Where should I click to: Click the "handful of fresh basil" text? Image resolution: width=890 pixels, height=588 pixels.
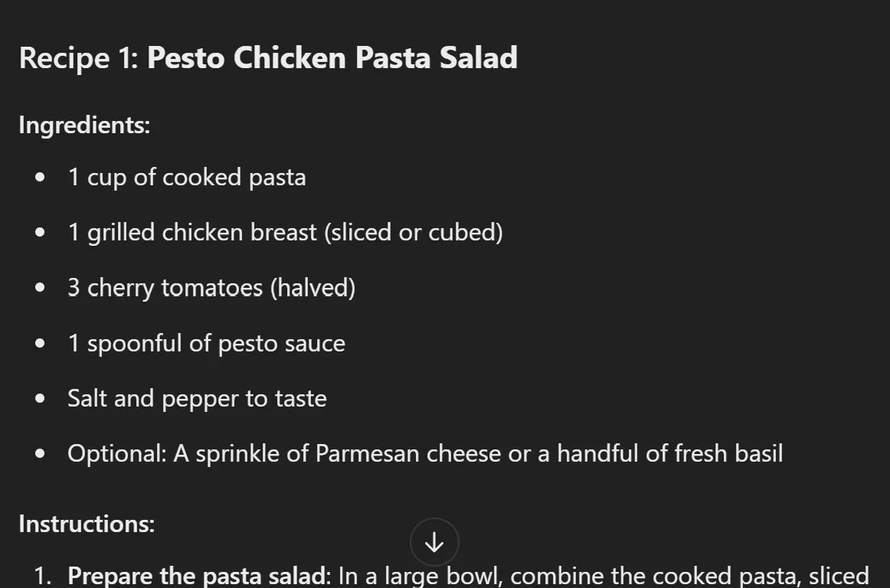click(x=669, y=453)
